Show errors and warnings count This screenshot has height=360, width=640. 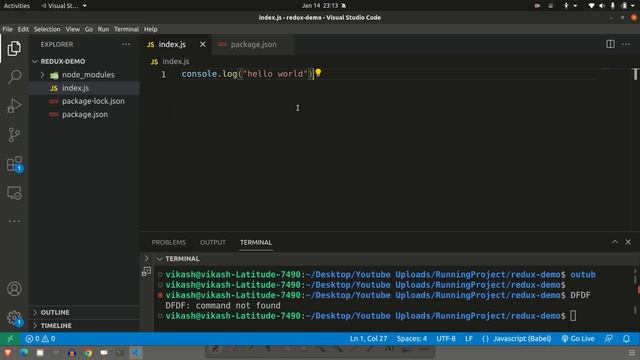40,338
